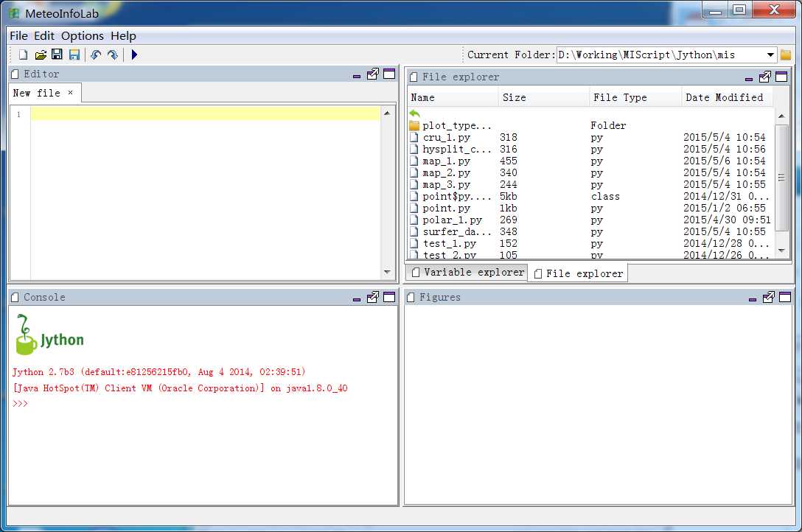
Task: Minimize the Editor panel
Action: point(357,76)
